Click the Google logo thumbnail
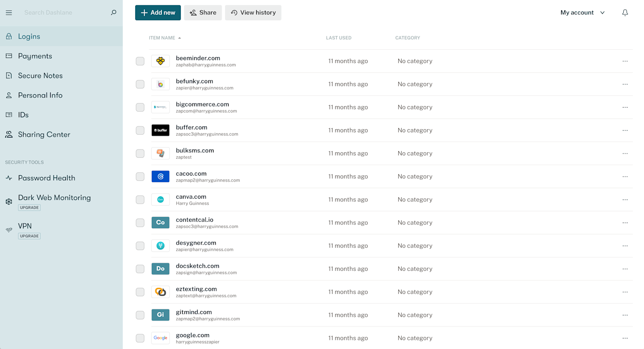Image resolution: width=644 pixels, height=349 pixels. (x=161, y=338)
